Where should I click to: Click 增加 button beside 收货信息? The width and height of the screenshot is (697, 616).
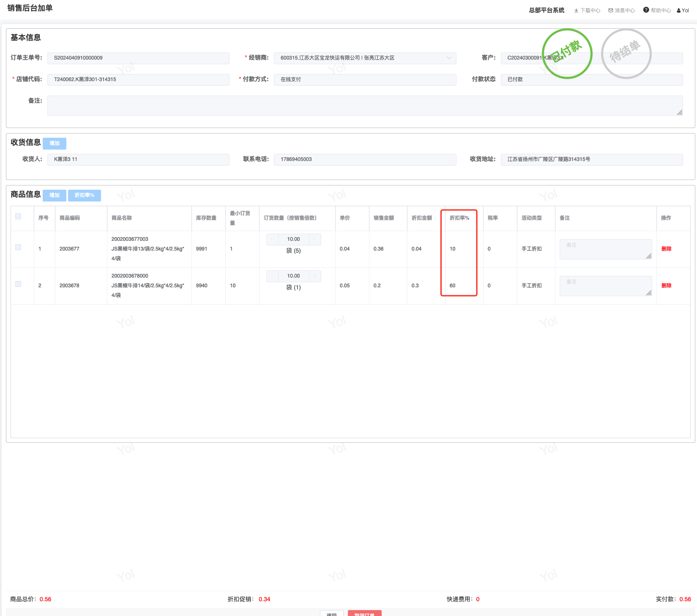click(x=55, y=143)
